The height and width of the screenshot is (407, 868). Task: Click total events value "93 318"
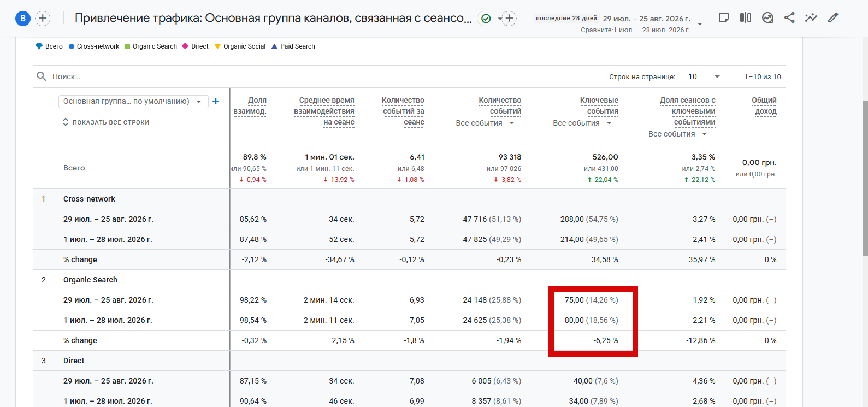(510, 157)
